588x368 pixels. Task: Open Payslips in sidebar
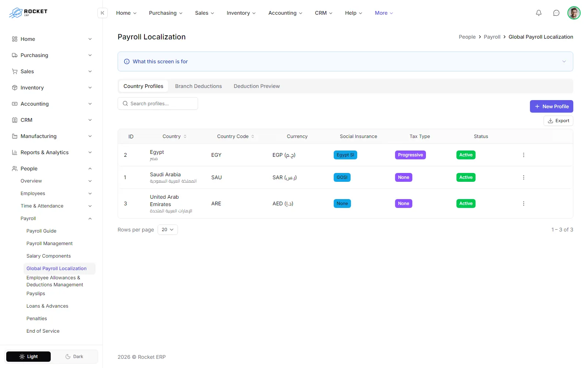pyautogui.click(x=36, y=294)
